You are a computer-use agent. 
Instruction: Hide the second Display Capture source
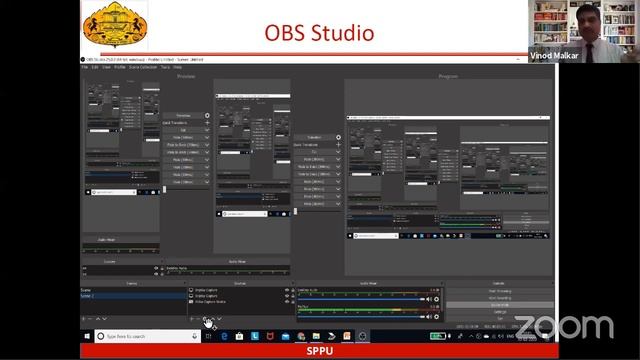tap(287, 296)
